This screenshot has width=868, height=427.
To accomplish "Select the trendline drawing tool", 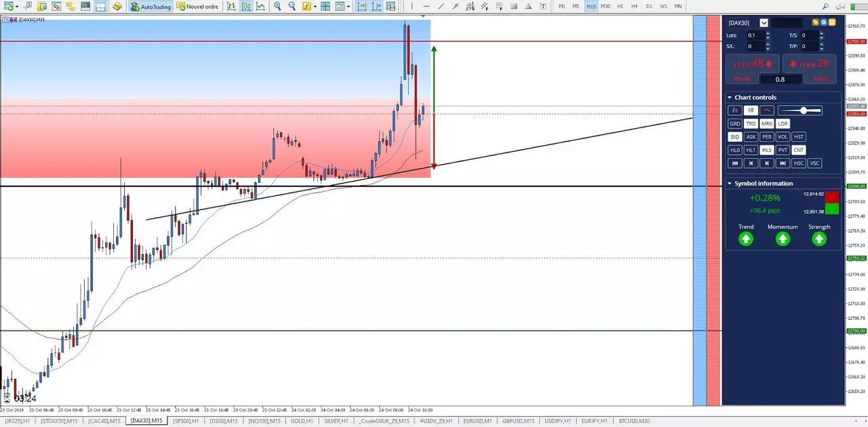I will (x=441, y=6).
